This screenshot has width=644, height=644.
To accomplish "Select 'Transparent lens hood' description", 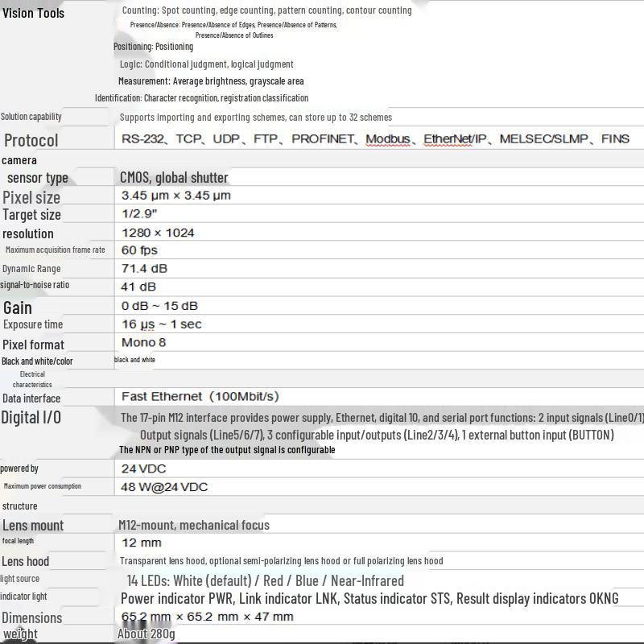I will (x=281, y=560).
